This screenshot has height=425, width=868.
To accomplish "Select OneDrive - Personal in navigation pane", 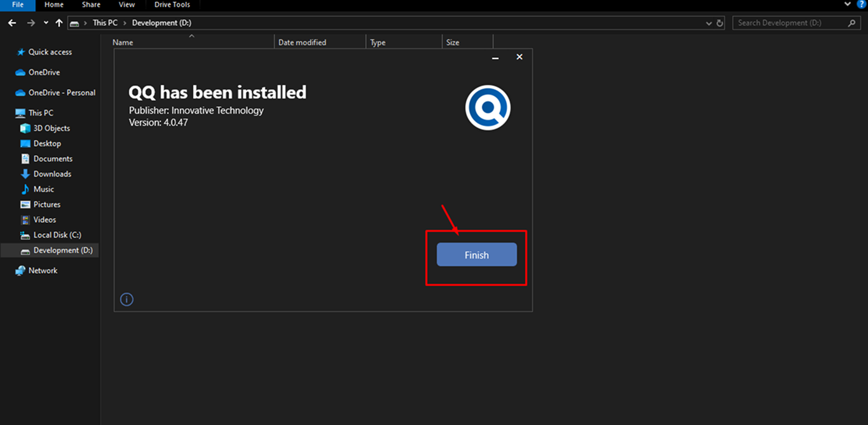I will [62, 93].
